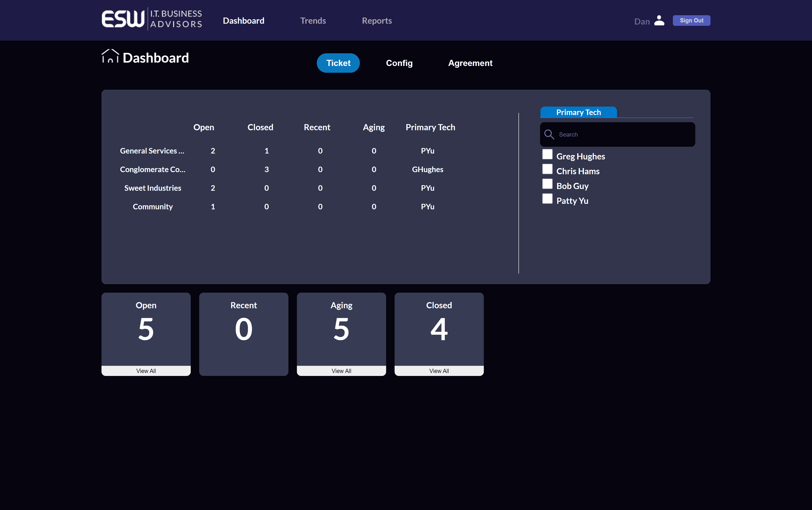812x510 pixels.
Task: Click Sign Out
Action: coord(691,20)
